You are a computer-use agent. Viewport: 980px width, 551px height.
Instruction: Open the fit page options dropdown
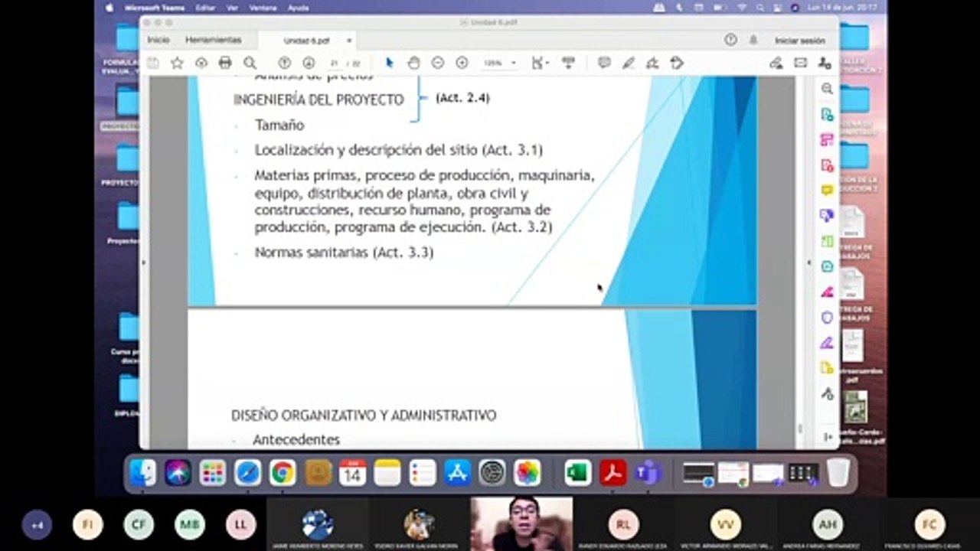[541, 64]
